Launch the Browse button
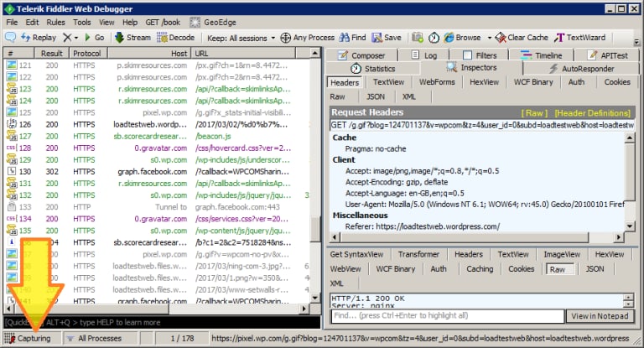This screenshot has height=348, width=644. coord(463,38)
